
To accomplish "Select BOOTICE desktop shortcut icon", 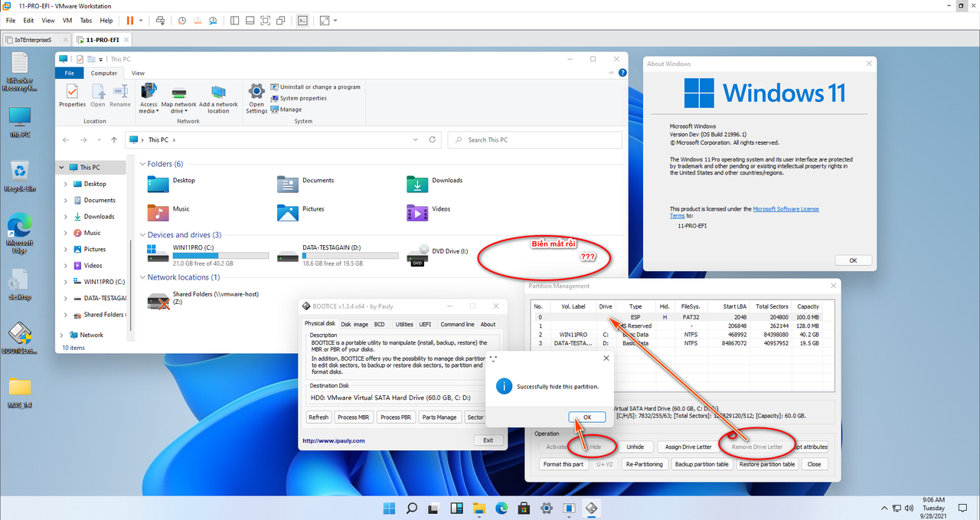I will click(20, 339).
